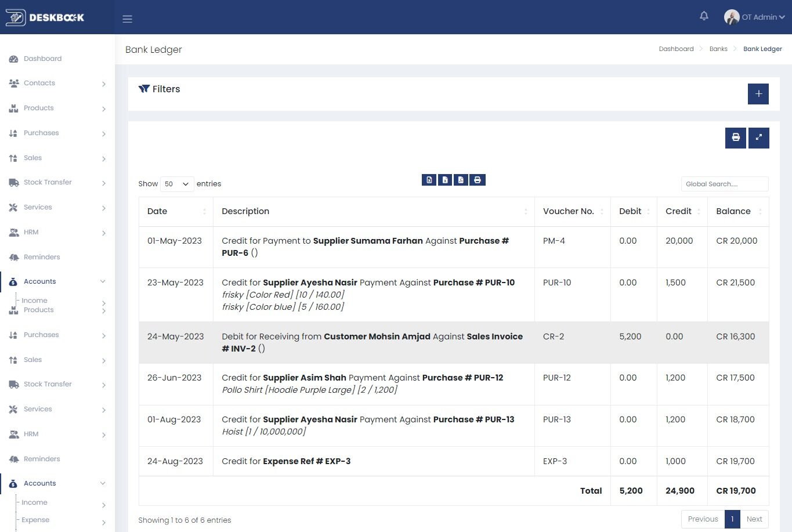Open the OT Admin account menu
This screenshot has height=532, width=792.
click(x=754, y=17)
